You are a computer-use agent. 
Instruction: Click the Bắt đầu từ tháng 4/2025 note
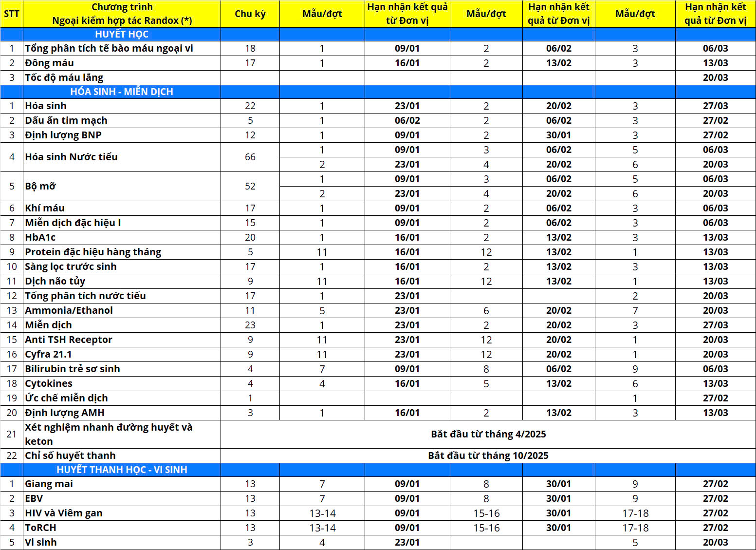[488, 434]
